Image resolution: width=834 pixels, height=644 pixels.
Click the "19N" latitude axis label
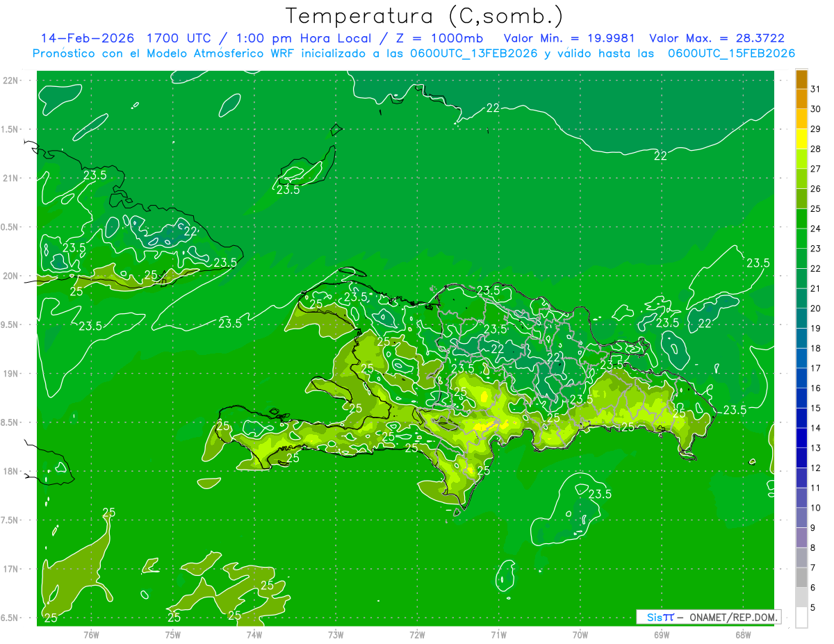tap(11, 374)
